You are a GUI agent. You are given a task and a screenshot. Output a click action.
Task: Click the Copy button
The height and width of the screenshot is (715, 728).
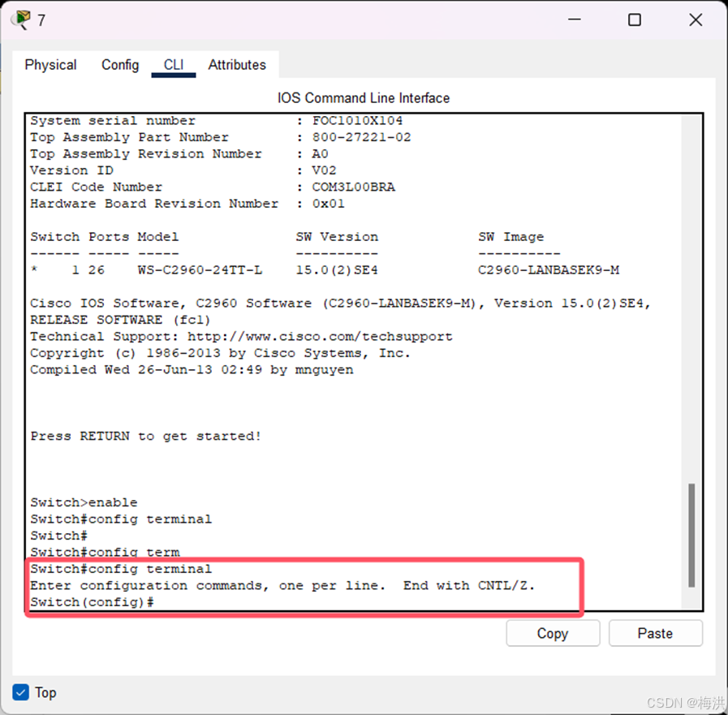point(553,633)
